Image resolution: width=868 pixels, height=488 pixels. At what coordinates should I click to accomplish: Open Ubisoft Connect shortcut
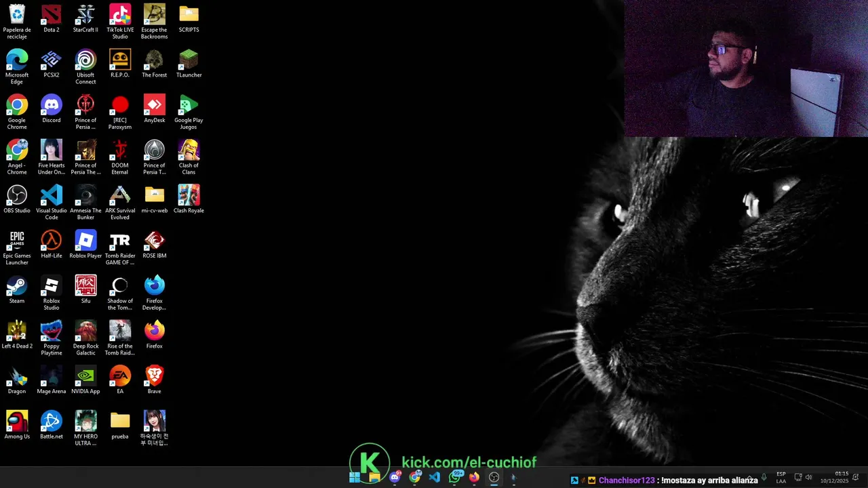(85, 67)
